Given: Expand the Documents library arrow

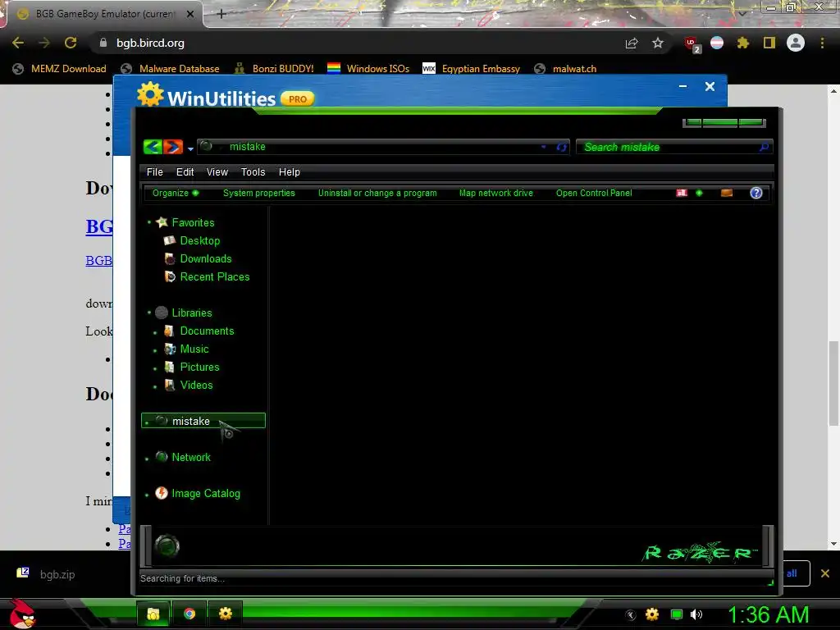Looking at the screenshot, I should coord(155,333).
